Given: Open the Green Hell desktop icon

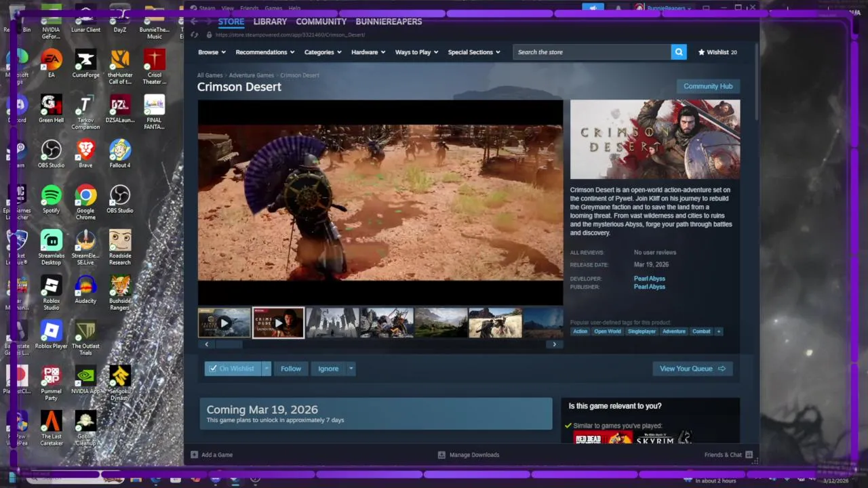Looking at the screenshot, I should pyautogui.click(x=51, y=109).
